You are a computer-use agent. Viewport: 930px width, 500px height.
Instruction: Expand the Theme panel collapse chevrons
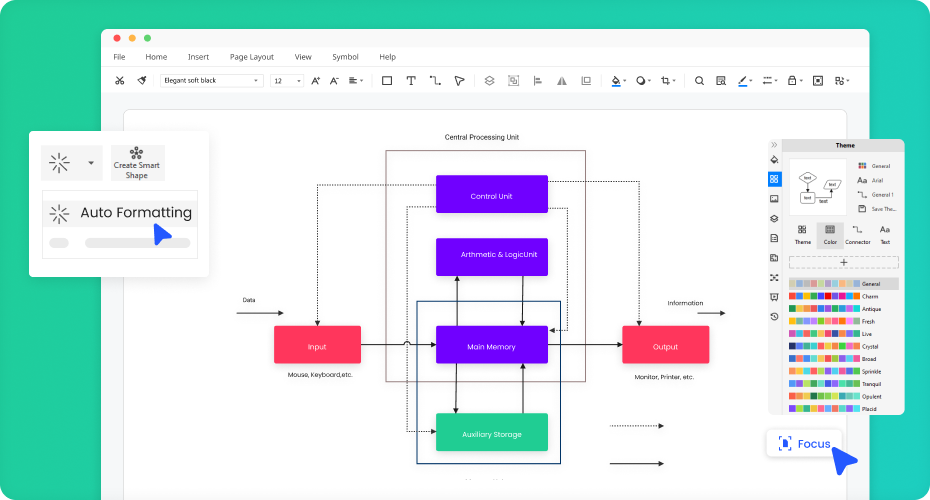774,145
